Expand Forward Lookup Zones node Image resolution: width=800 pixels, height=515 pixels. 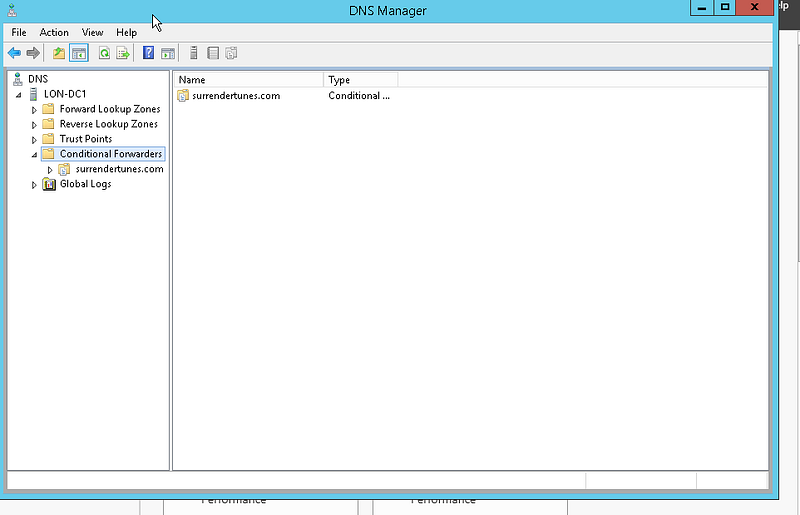pos(34,110)
